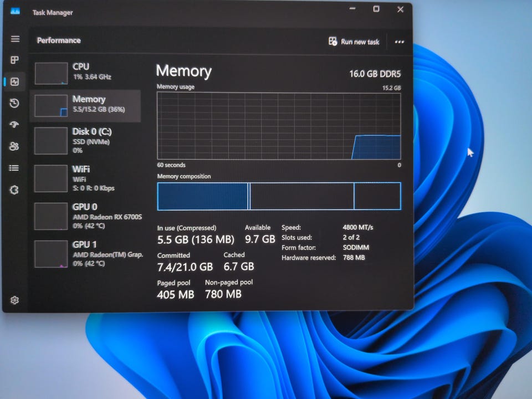Click the 4800 MT/s speed value
Screen dimensions: 532x399
click(357, 227)
